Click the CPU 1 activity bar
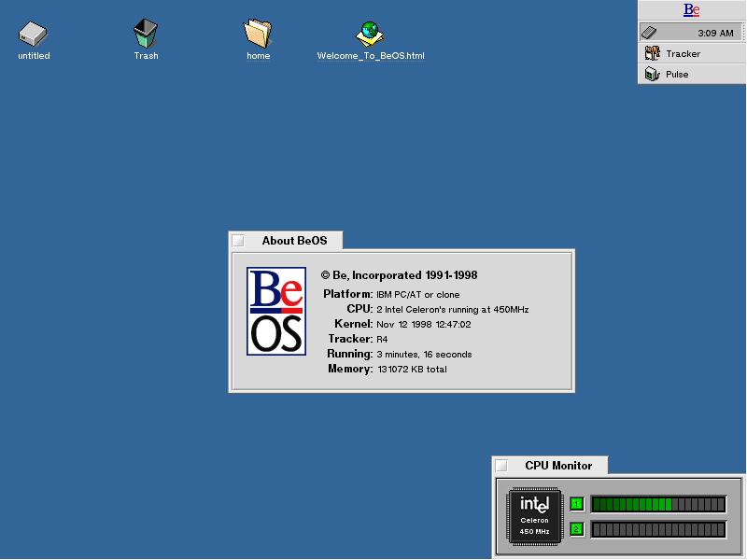This screenshot has height=560, width=747. 658,504
